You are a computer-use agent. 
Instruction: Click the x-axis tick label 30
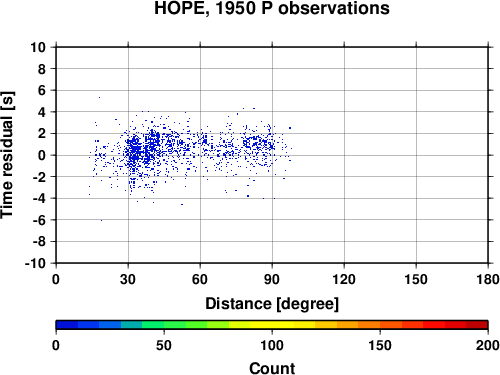point(128,279)
